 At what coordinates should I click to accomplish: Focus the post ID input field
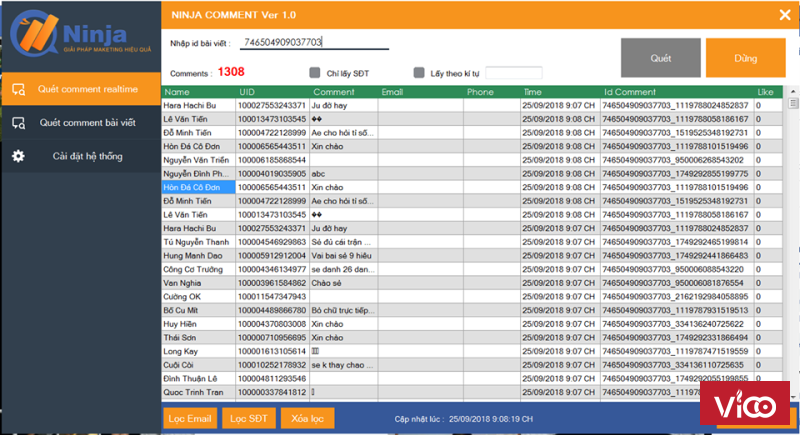coord(314,42)
